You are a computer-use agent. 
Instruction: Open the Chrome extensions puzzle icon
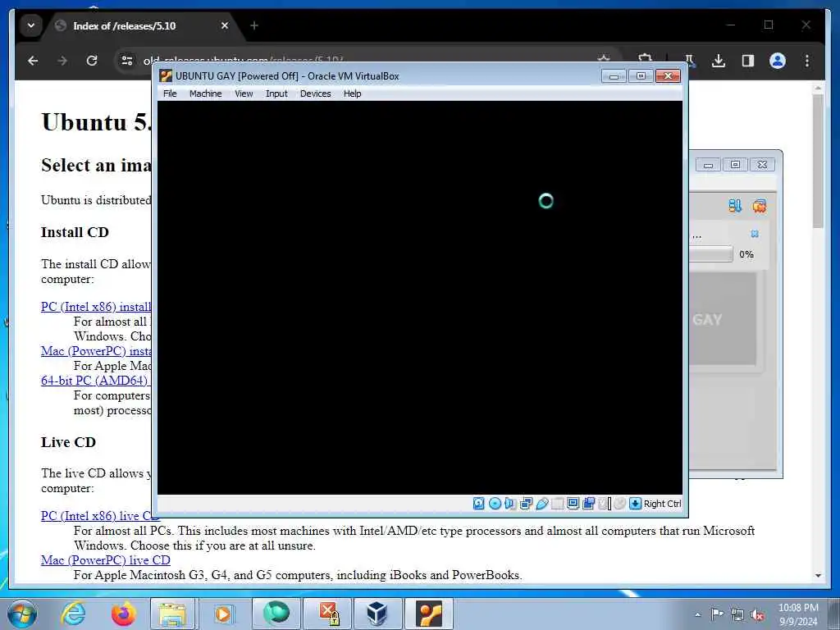645,59
